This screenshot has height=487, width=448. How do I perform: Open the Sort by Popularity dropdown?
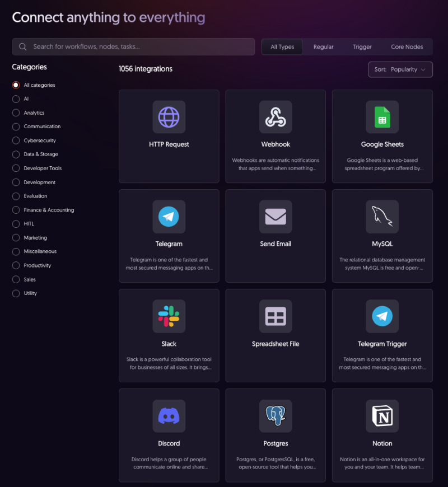tap(400, 69)
